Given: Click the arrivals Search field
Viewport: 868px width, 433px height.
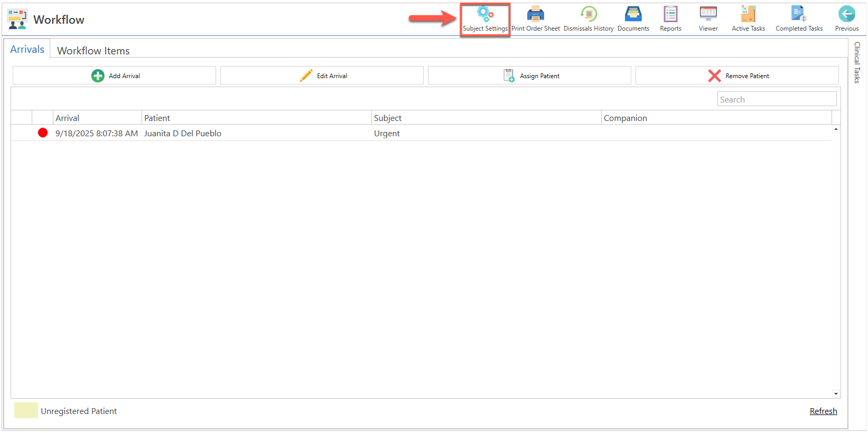Looking at the screenshot, I should [x=777, y=99].
